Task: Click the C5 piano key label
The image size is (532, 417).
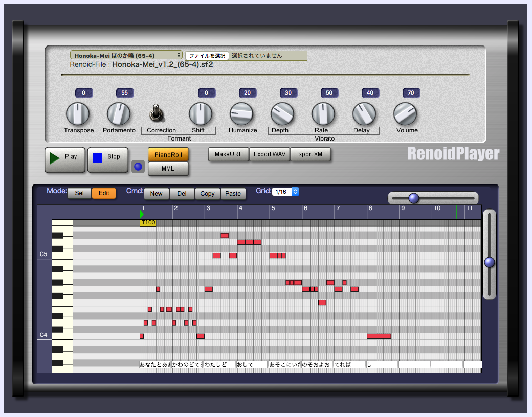Action: click(43, 254)
